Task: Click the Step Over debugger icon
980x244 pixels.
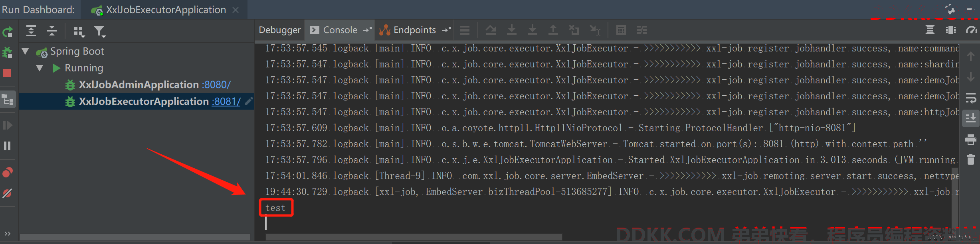Action: 491,30
